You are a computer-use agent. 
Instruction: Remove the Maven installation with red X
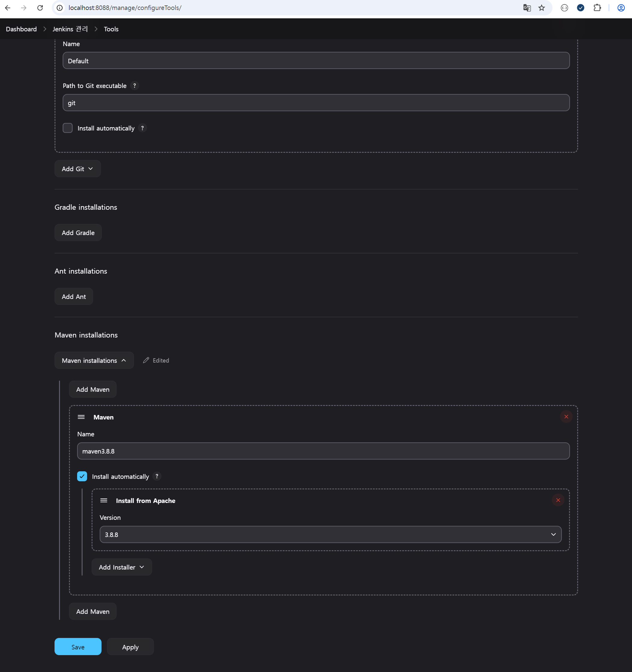pyautogui.click(x=566, y=416)
